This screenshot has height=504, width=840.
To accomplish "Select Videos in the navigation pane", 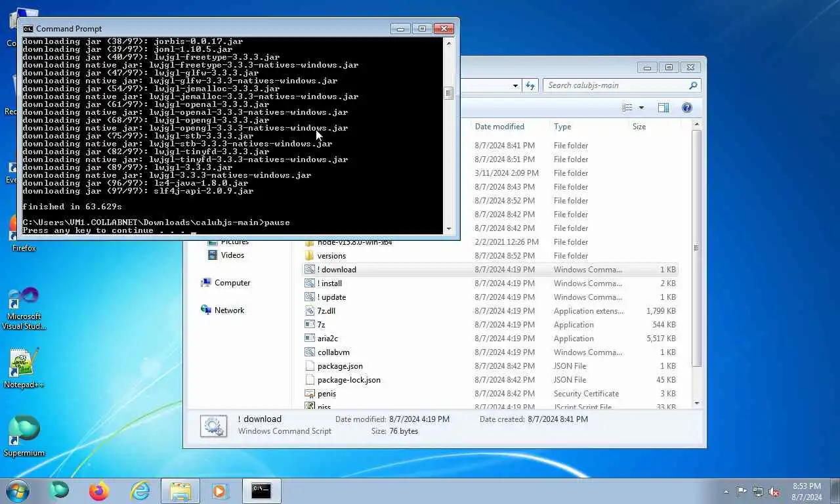I will 232,255.
